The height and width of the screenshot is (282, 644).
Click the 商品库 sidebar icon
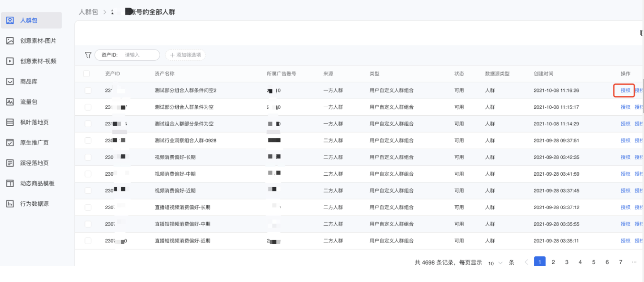(x=10, y=82)
